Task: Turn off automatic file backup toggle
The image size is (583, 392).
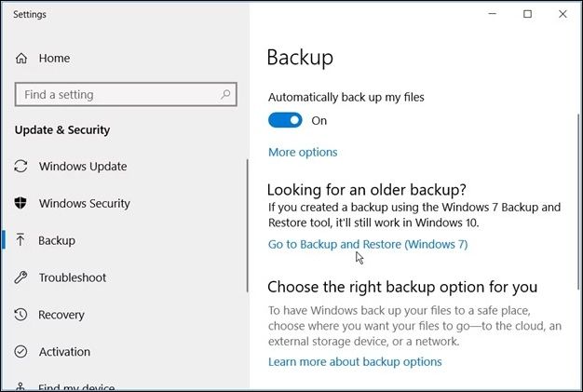Action: click(285, 120)
